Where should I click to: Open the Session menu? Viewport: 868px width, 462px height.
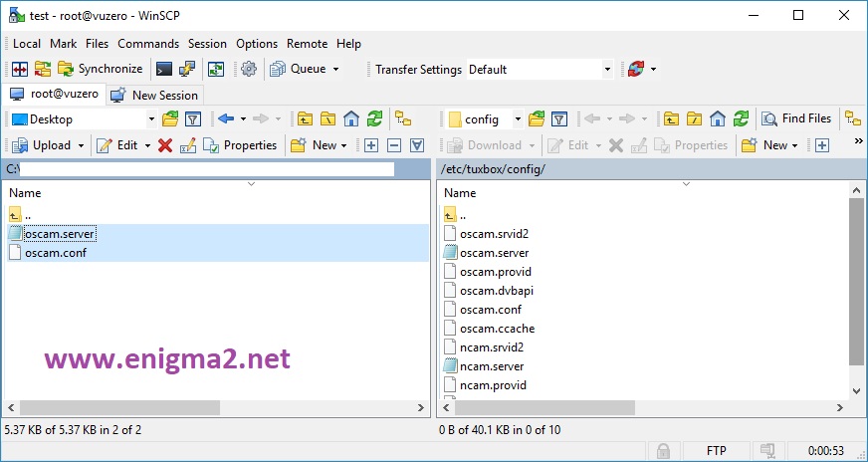pos(207,44)
